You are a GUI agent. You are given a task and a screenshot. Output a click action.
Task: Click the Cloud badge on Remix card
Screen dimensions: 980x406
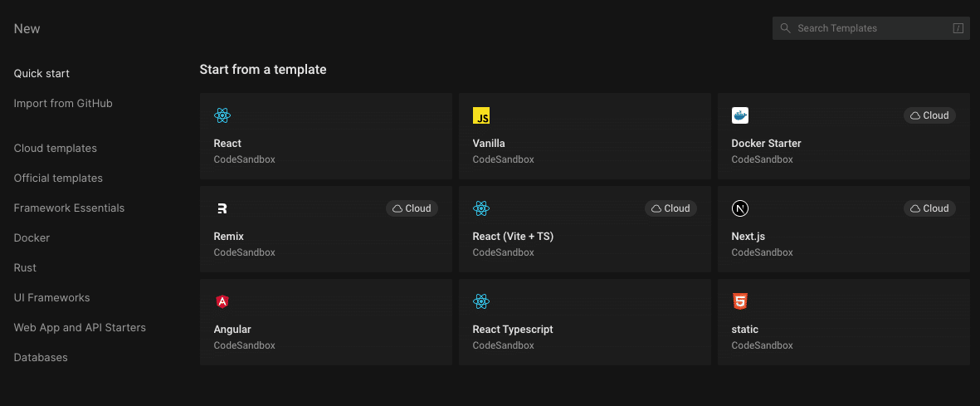(412, 209)
